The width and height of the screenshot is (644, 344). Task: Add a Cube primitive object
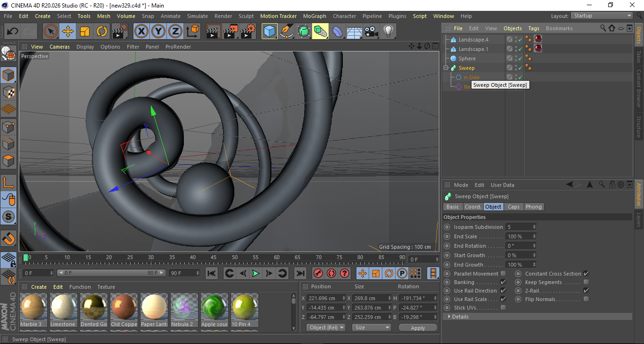(270, 32)
